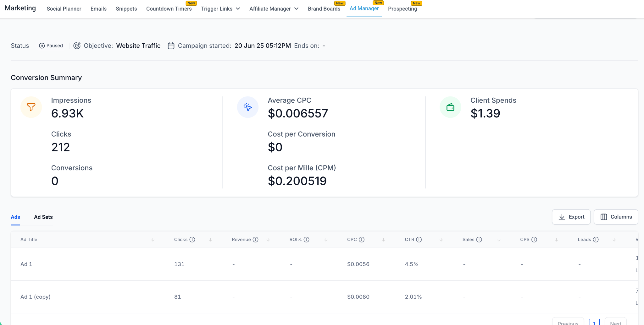Click the Export button
Screen dimensions: 644x325
(x=571, y=217)
